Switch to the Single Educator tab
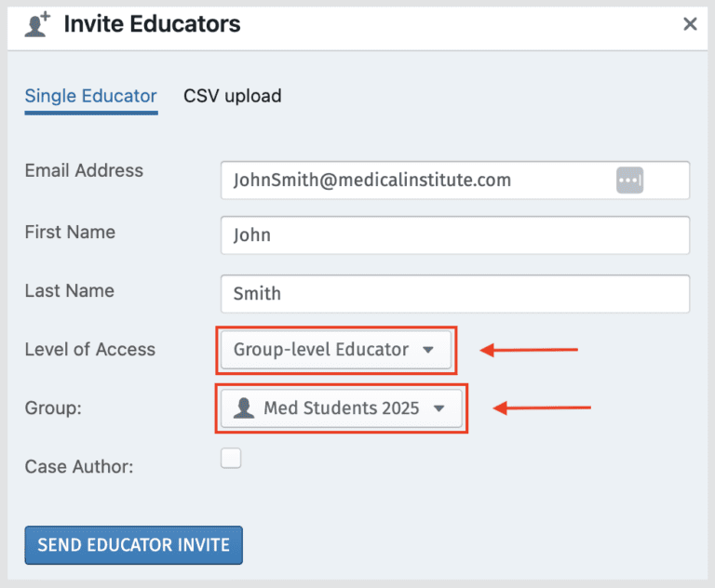 90,96
